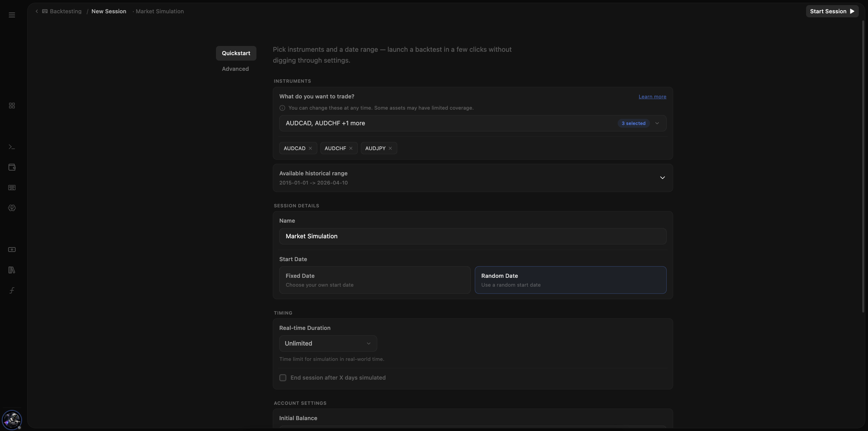Open the terminal prompt icon in sidebar
868x431 pixels.
pos(12,147)
